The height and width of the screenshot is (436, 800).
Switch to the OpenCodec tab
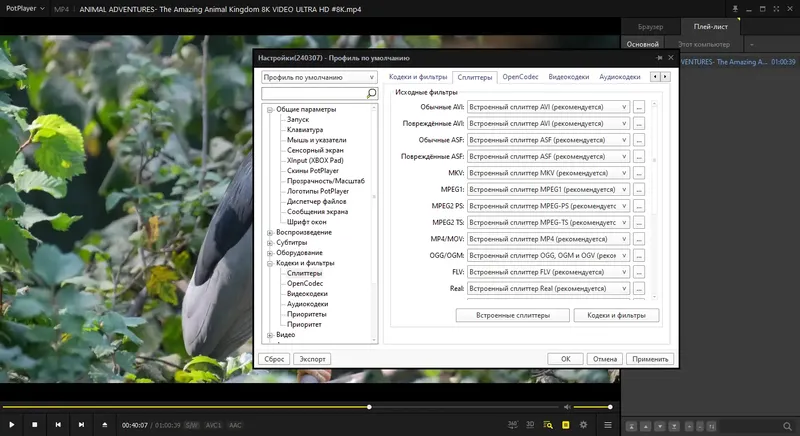pos(520,76)
